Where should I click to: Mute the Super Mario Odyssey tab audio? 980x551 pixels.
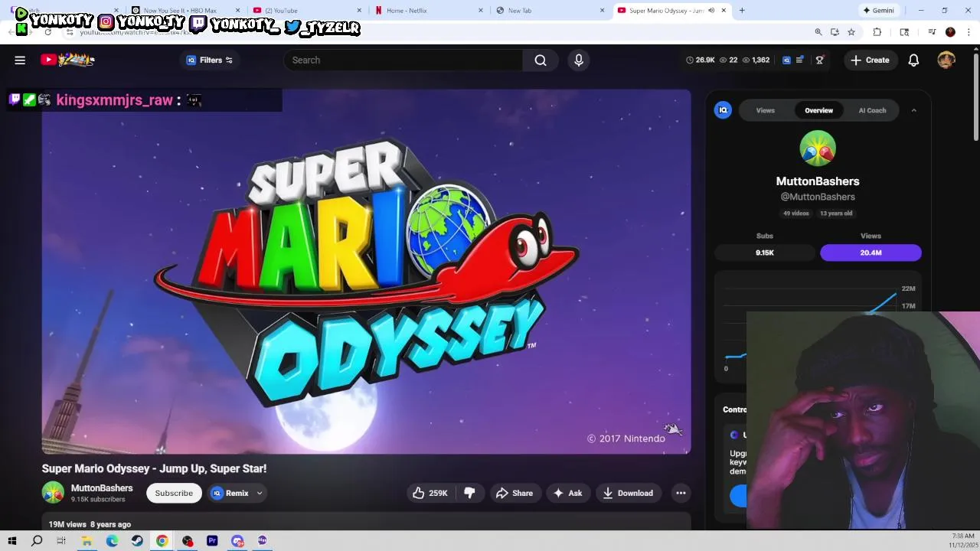click(711, 11)
